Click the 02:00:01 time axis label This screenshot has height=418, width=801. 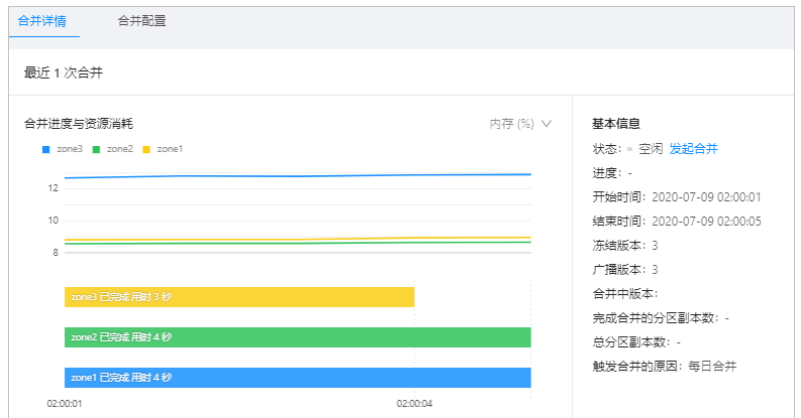point(64,404)
